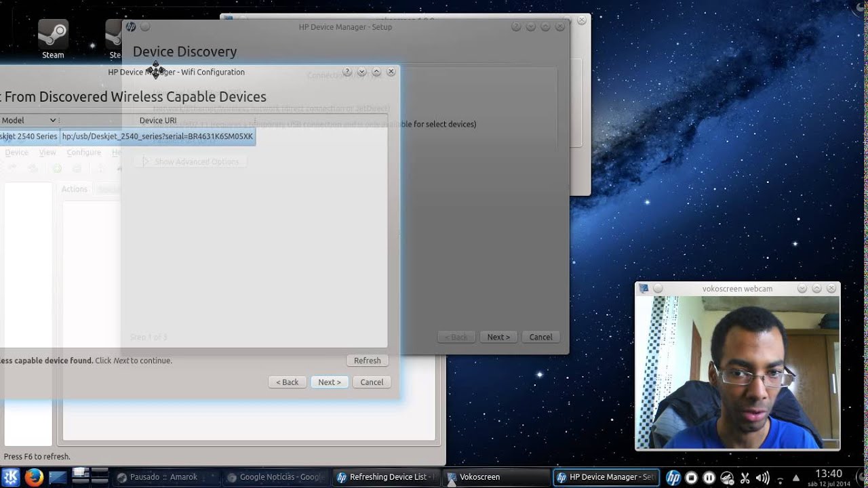Click the window menu circle in webcam title bar

coord(658,289)
